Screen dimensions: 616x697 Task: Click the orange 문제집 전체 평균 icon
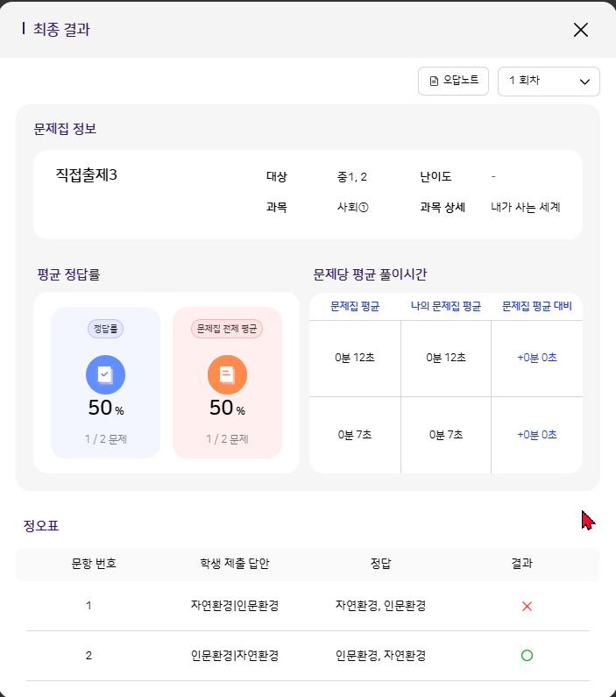[227, 374]
